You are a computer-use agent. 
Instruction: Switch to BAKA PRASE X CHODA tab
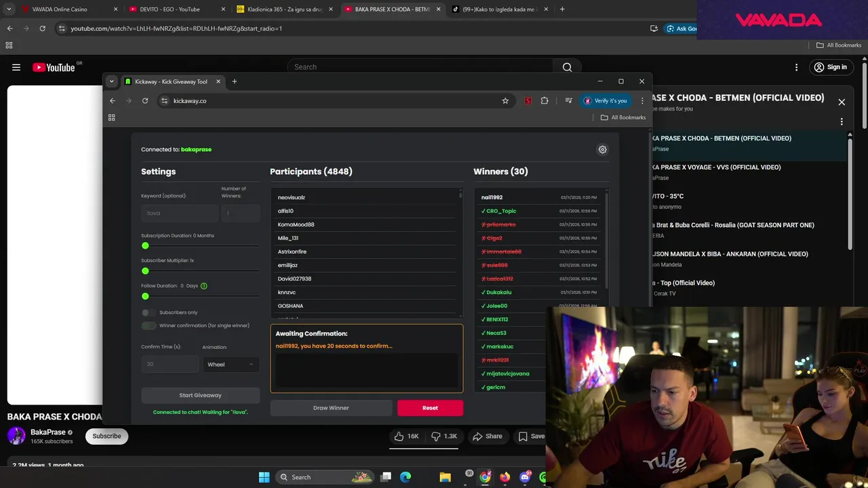(x=391, y=9)
